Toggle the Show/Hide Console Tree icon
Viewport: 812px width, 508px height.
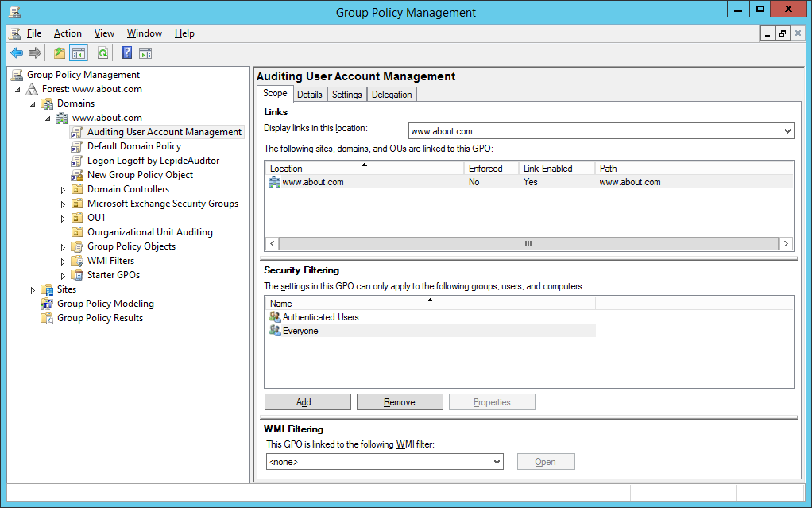pos(79,53)
